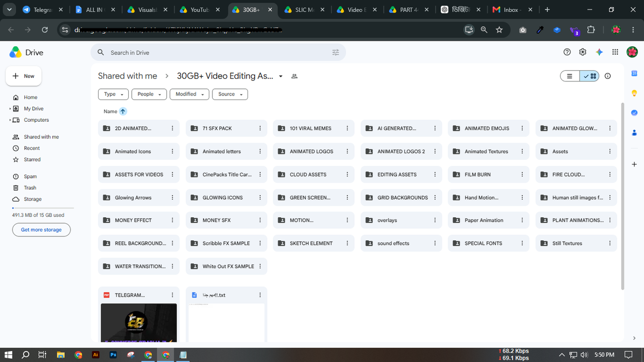
Task: Switch to Telegram browser tab
Action: [43, 10]
